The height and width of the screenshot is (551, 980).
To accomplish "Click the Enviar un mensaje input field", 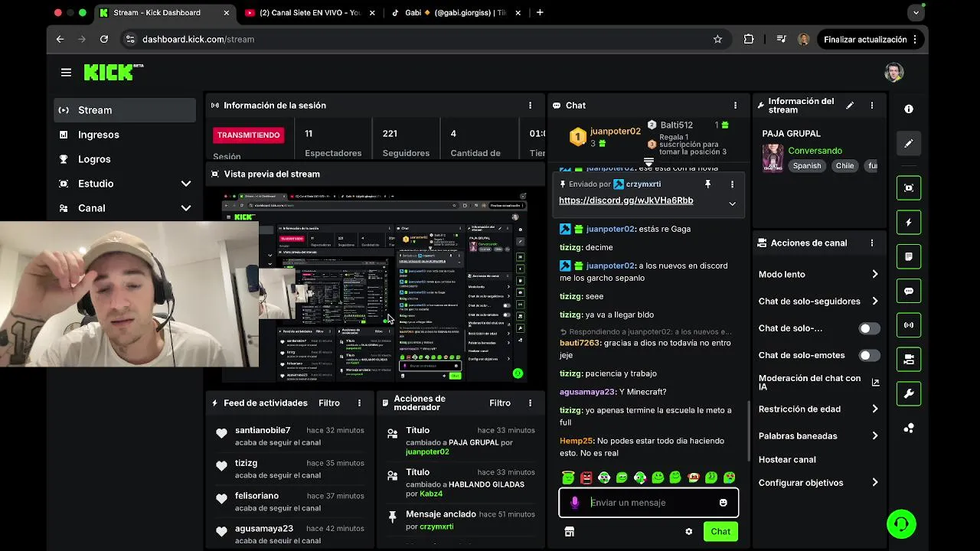I will (648, 503).
